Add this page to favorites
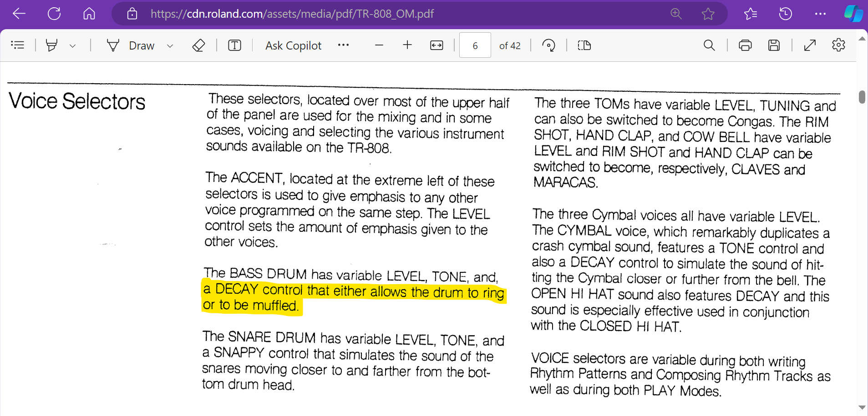This screenshot has height=416, width=868. [x=708, y=14]
